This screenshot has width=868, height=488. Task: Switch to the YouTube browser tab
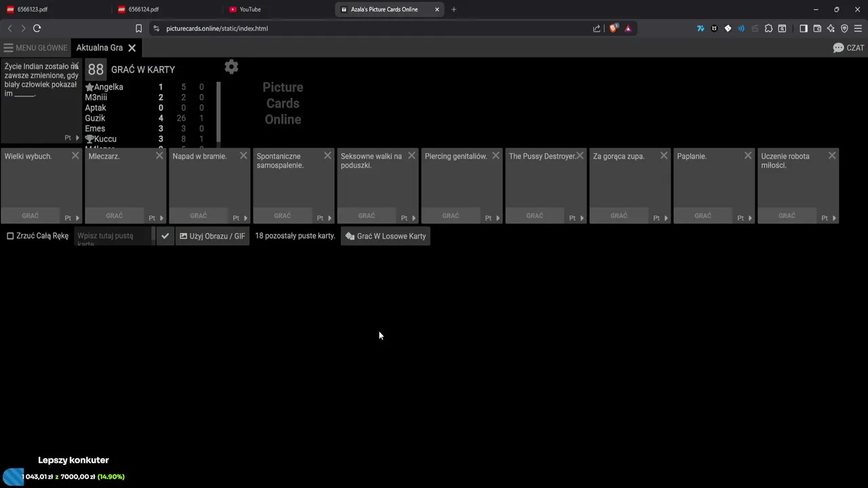pyautogui.click(x=278, y=9)
